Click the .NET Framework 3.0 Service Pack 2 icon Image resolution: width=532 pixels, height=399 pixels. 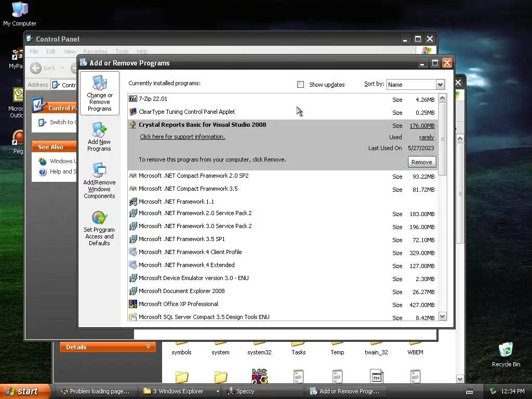pos(132,226)
